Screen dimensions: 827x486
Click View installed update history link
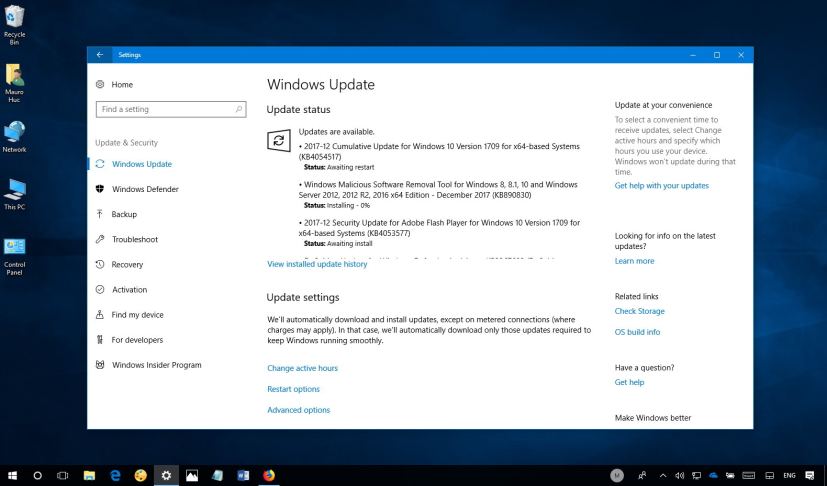click(317, 264)
